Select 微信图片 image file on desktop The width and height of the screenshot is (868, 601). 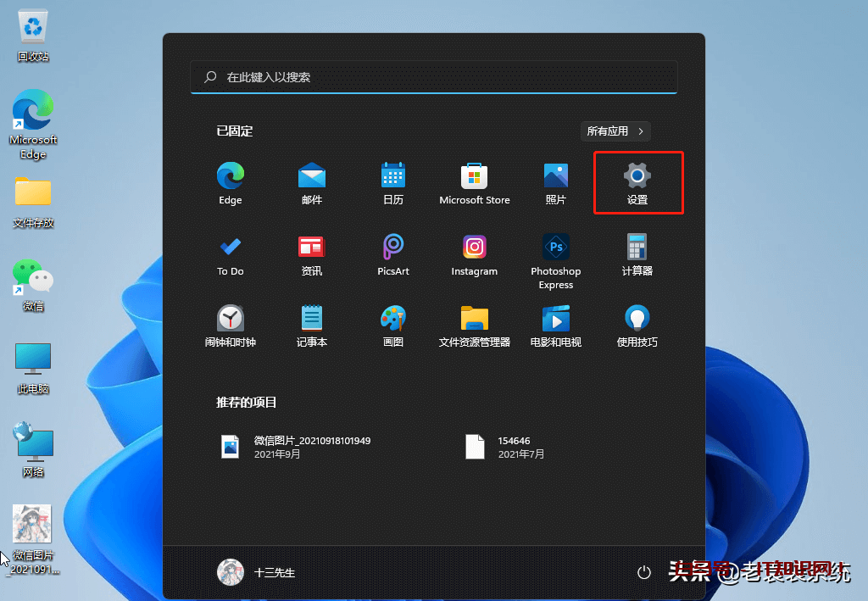click(x=33, y=540)
